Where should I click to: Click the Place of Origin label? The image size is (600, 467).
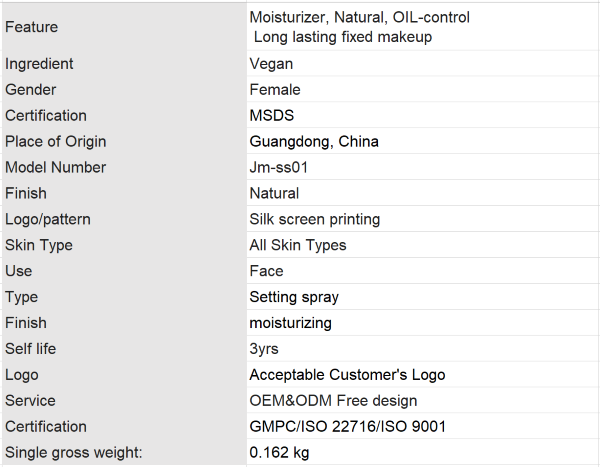[x=55, y=142]
